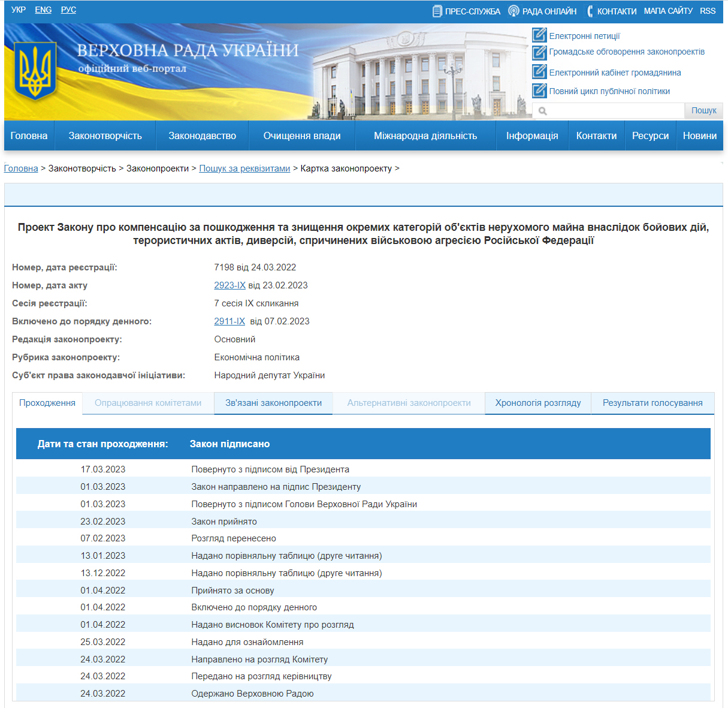Open the Очищення влади menu item
The height and width of the screenshot is (714, 728).
click(302, 135)
